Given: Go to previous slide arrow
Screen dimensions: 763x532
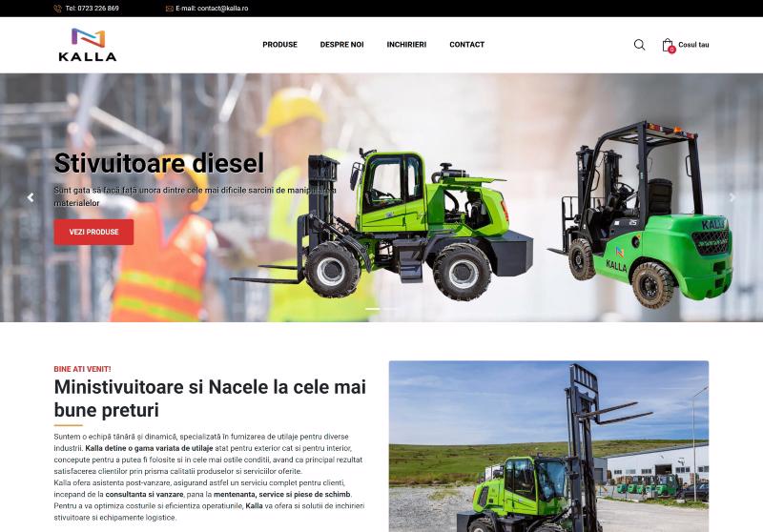Looking at the screenshot, I should pyautogui.click(x=31, y=197).
